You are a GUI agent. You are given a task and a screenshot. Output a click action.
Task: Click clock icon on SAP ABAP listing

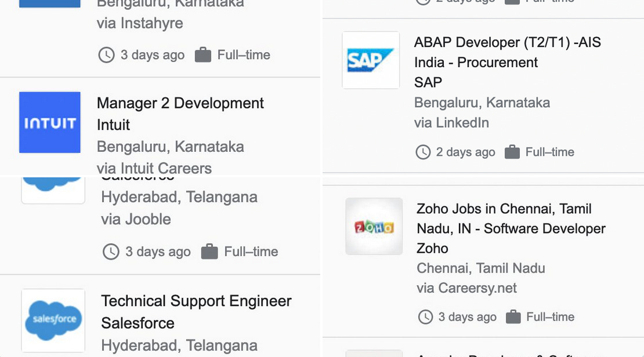[423, 152]
